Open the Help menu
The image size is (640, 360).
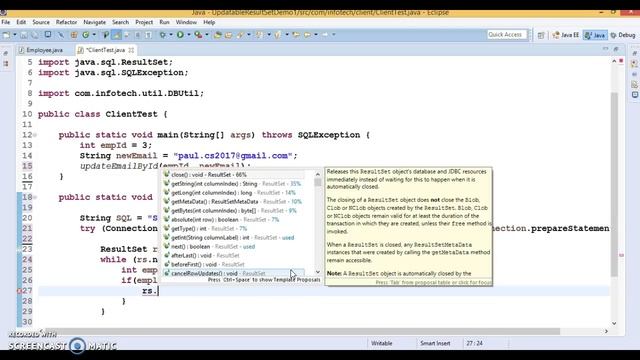pyautogui.click(x=209, y=22)
